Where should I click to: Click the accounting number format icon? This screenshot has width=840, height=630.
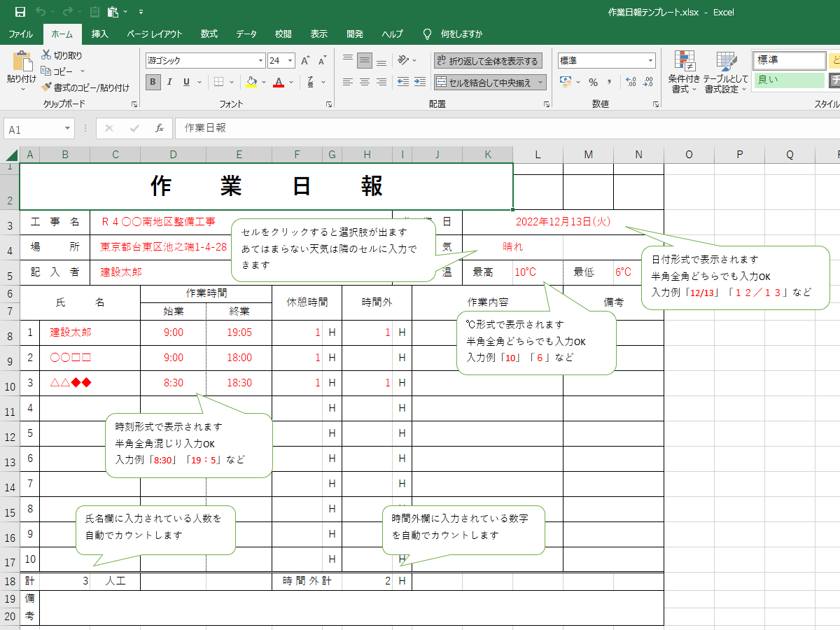point(566,82)
